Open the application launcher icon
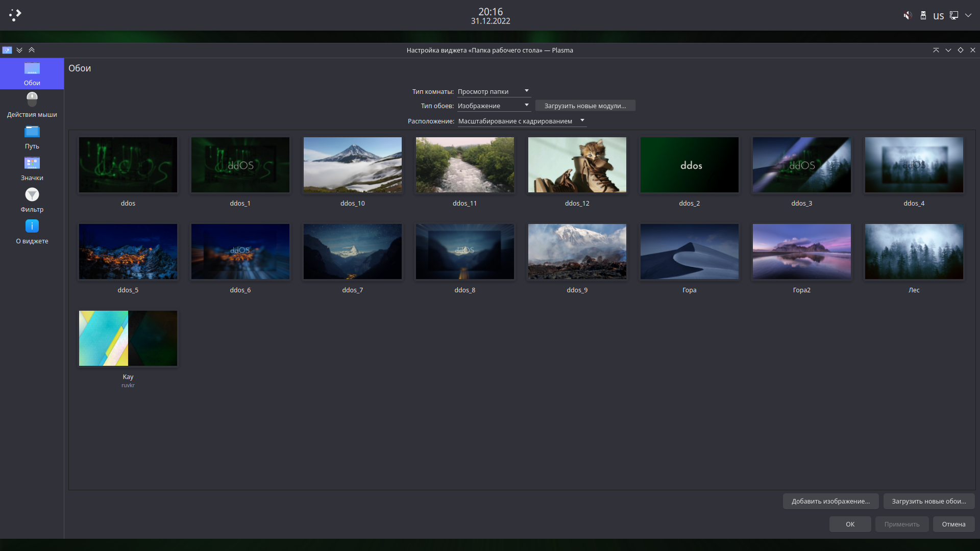This screenshot has height=551, width=980. pos(15,15)
